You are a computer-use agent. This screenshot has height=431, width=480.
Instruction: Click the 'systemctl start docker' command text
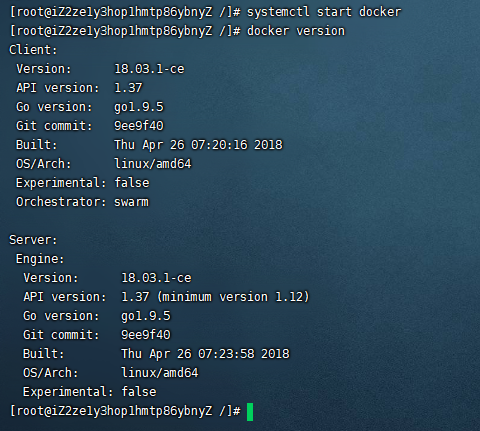[x=324, y=12]
